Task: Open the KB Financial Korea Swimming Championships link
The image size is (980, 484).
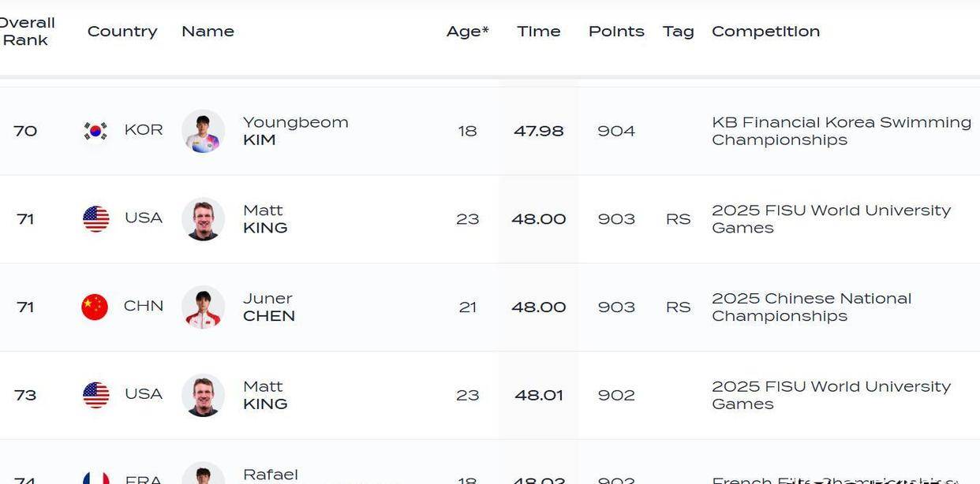Action: point(841,131)
